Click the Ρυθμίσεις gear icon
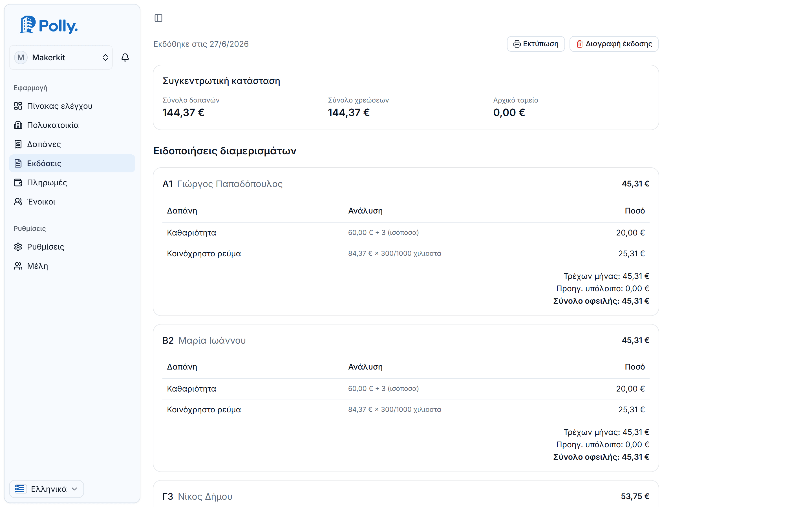The image size is (812, 507). point(18,247)
